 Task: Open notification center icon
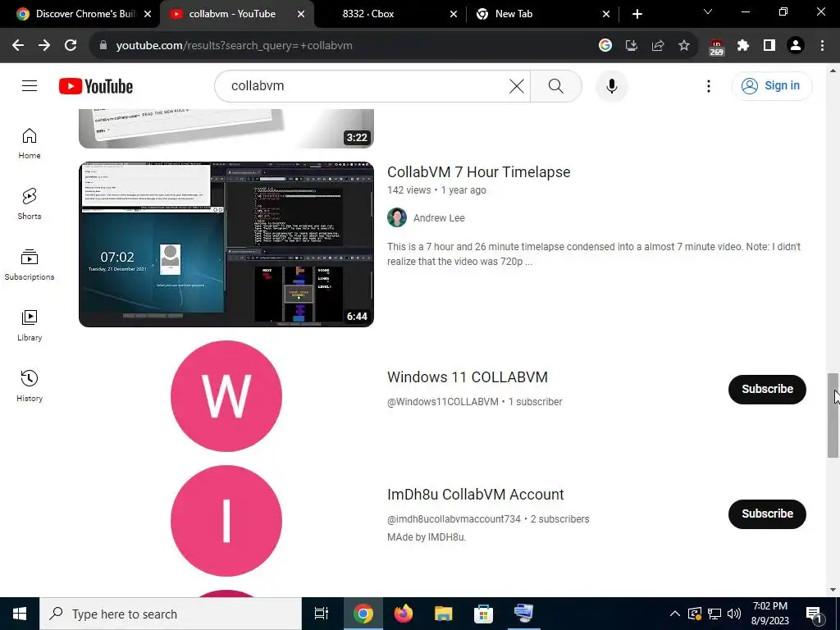814,614
